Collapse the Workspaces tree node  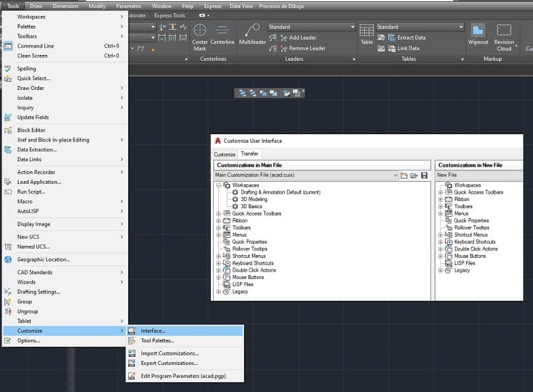click(x=219, y=185)
